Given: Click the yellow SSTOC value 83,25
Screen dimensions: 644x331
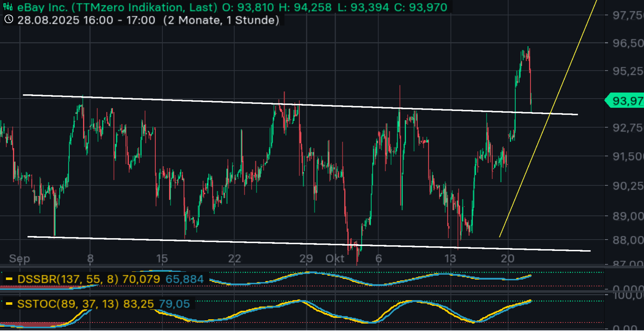Looking at the screenshot, I should pyautogui.click(x=138, y=304).
